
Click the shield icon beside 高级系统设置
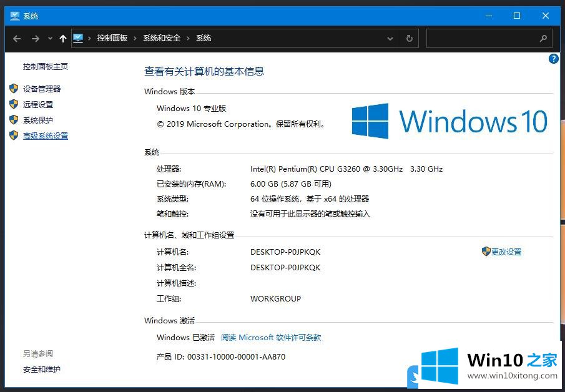[14, 135]
